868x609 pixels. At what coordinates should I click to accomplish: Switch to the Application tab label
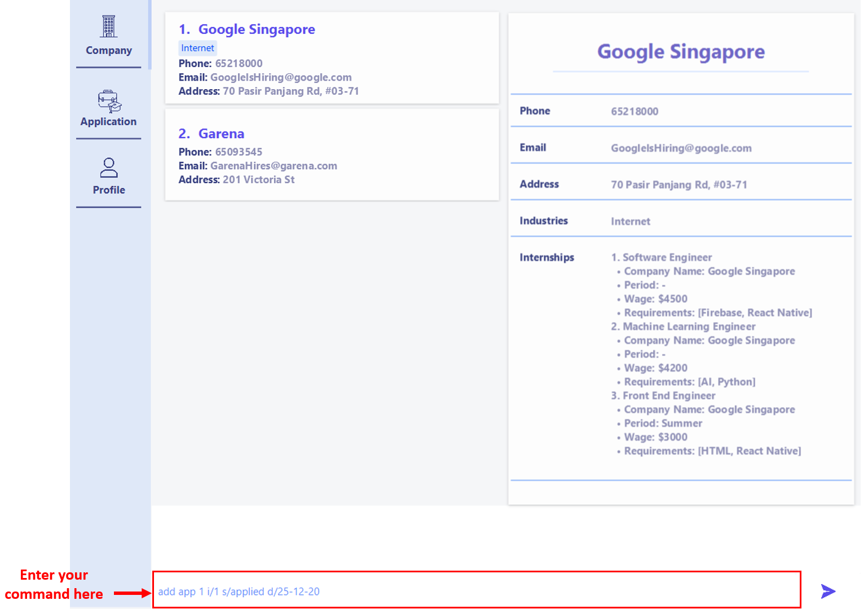(108, 121)
